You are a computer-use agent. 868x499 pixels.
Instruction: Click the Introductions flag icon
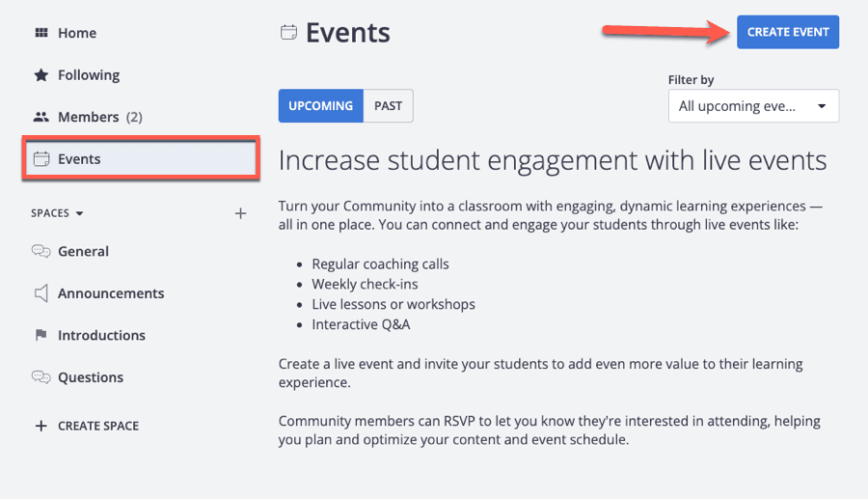click(x=41, y=336)
